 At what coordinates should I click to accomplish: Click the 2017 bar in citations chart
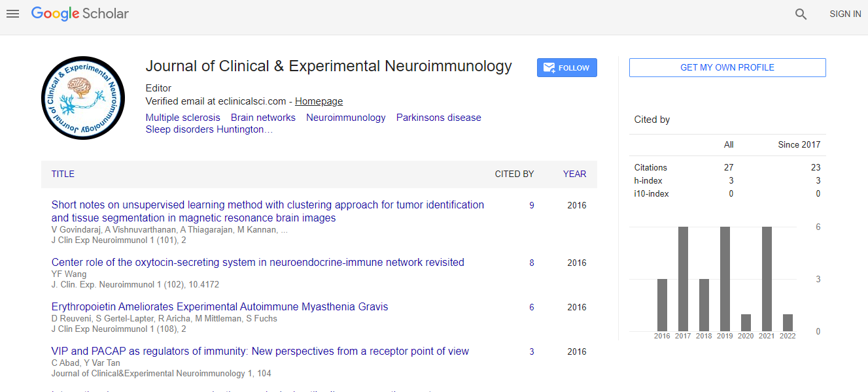[683, 279]
